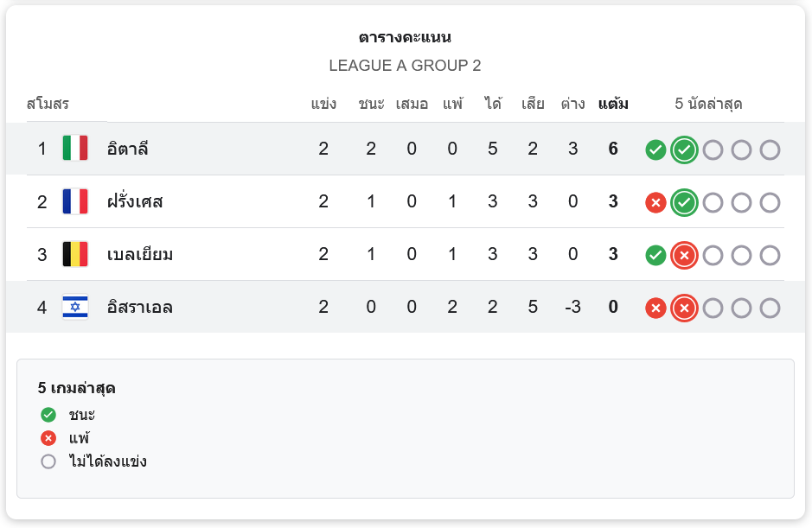Open the อิตาลี team link

(128, 149)
